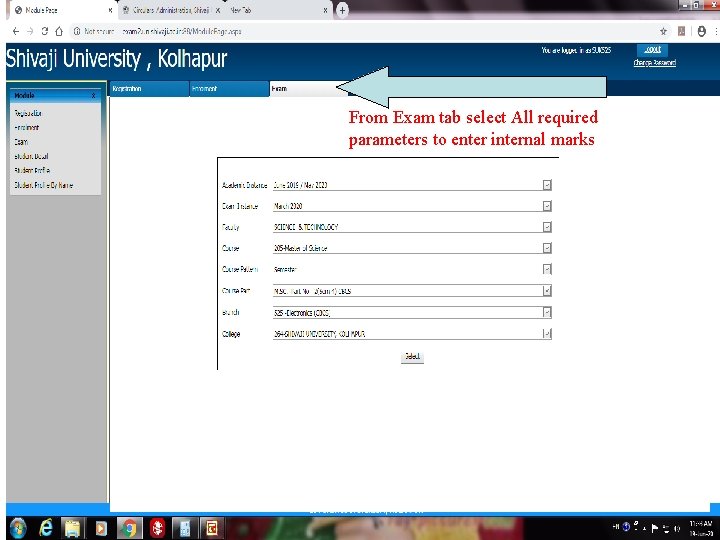Open the PowerPoint taskbar icon
Viewport: 720px width, 540px height.
[212, 529]
